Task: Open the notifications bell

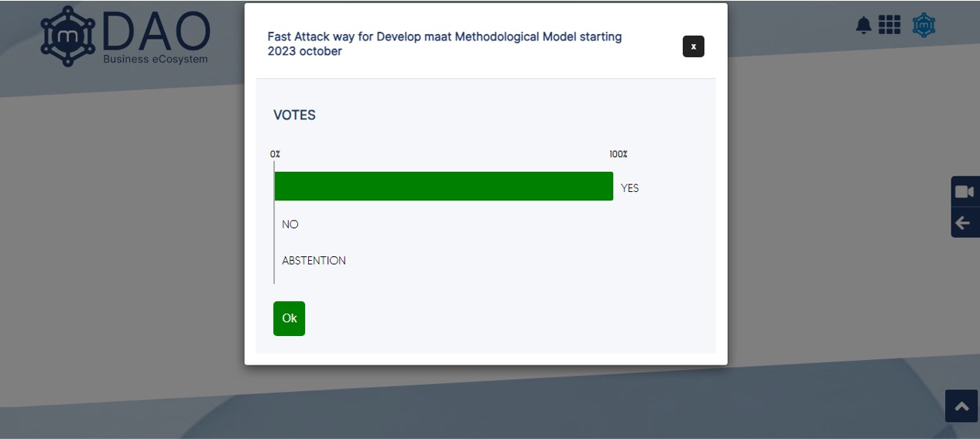Action: tap(863, 26)
